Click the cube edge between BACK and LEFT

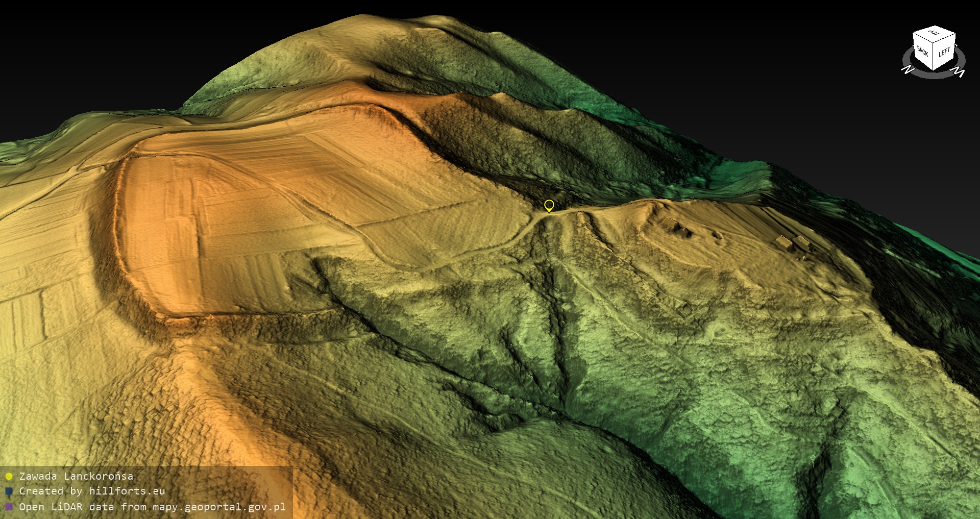934,56
